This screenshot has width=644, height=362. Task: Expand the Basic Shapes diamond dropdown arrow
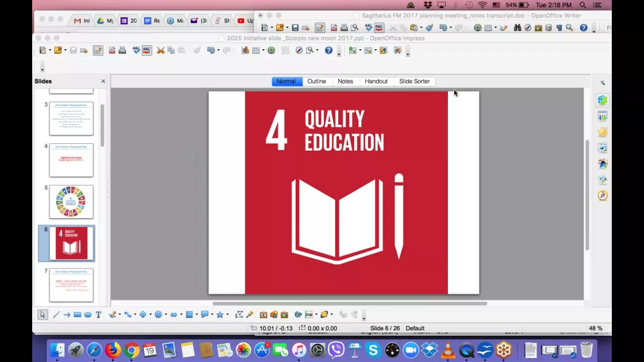pyautogui.click(x=150, y=315)
